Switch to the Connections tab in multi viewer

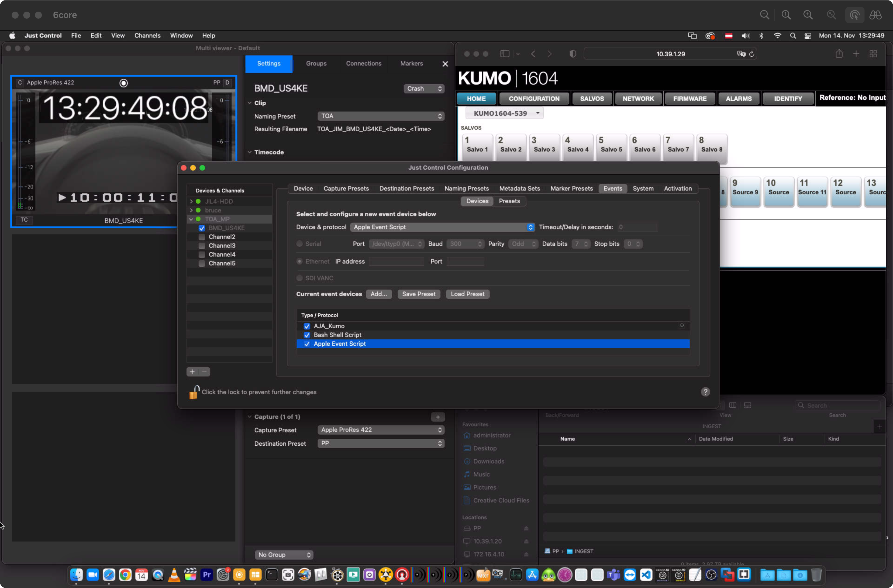click(x=363, y=64)
